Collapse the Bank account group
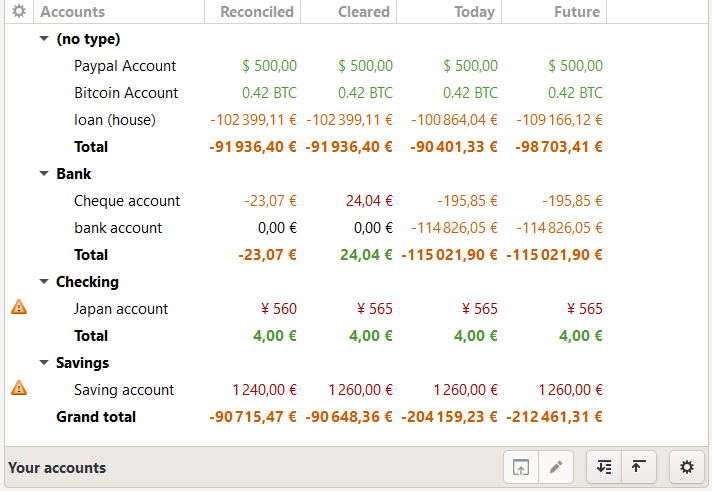712x491 pixels. click(44, 174)
